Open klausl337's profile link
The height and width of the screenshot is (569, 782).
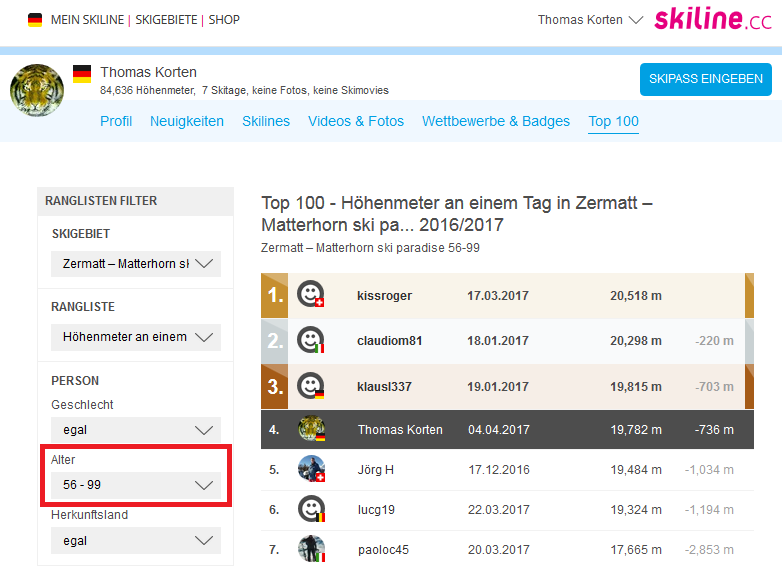pyautogui.click(x=385, y=386)
